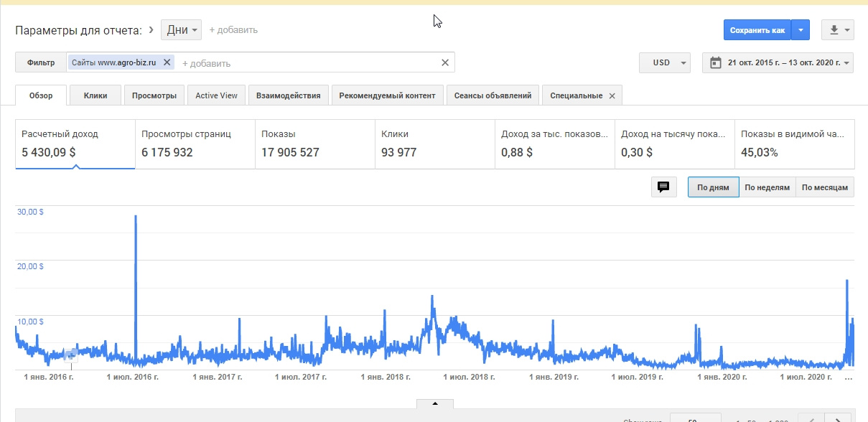The image size is (868, 422).
Task: Select the 'Расчетный доход' metric card
Action: pyautogui.click(x=75, y=144)
